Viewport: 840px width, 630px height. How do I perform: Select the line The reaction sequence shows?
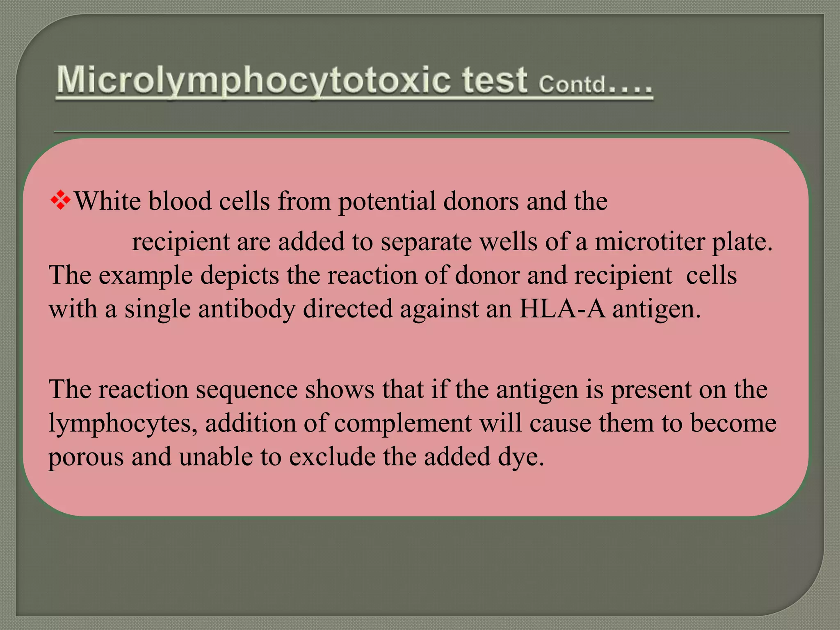pos(408,390)
